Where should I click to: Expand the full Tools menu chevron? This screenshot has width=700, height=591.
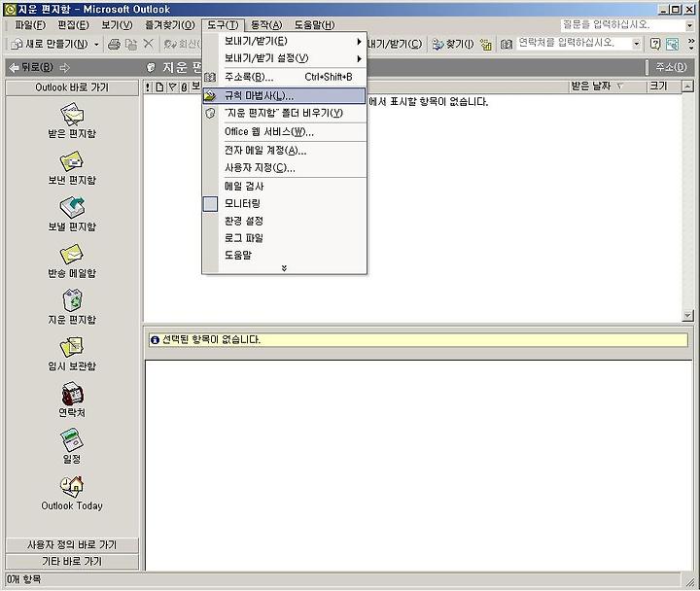point(284,268)
